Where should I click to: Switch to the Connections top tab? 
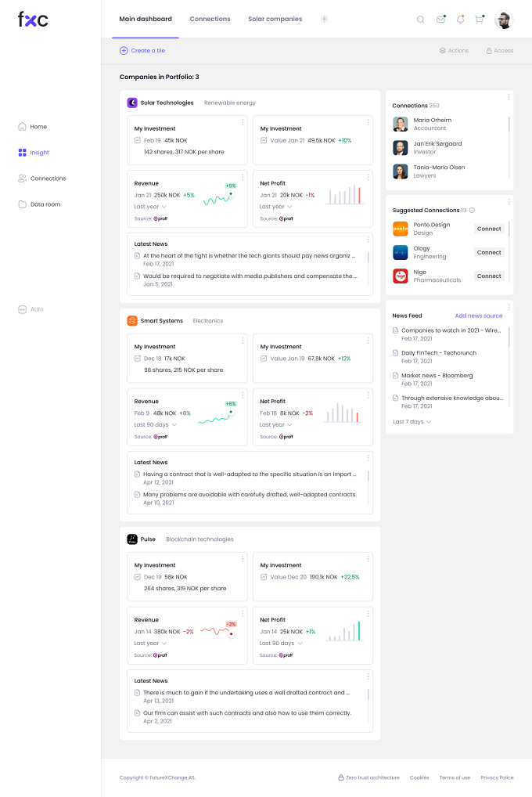click(x=210, y=19)
